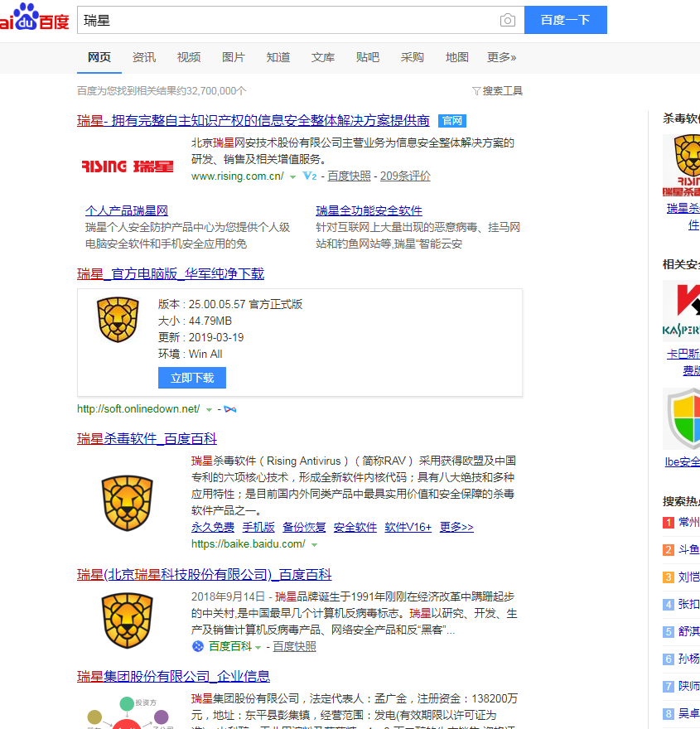Click the 百度一下 search button

(566, 20)
